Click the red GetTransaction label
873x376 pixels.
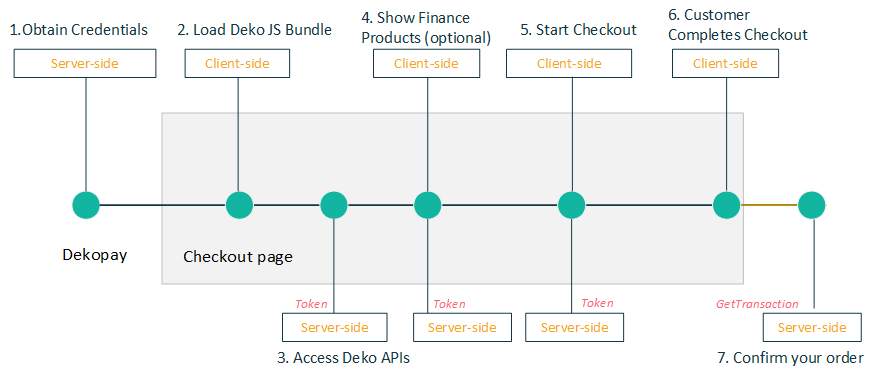tap(757, 304)
